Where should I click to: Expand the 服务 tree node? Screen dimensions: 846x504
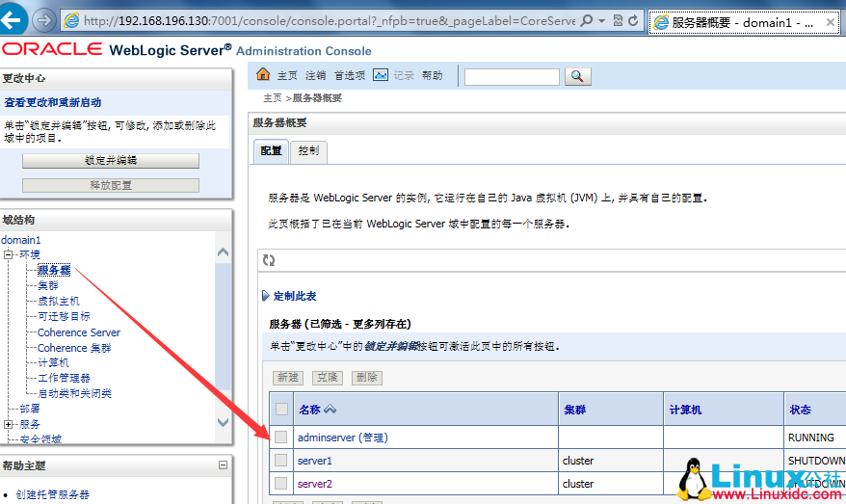(8, 424)
